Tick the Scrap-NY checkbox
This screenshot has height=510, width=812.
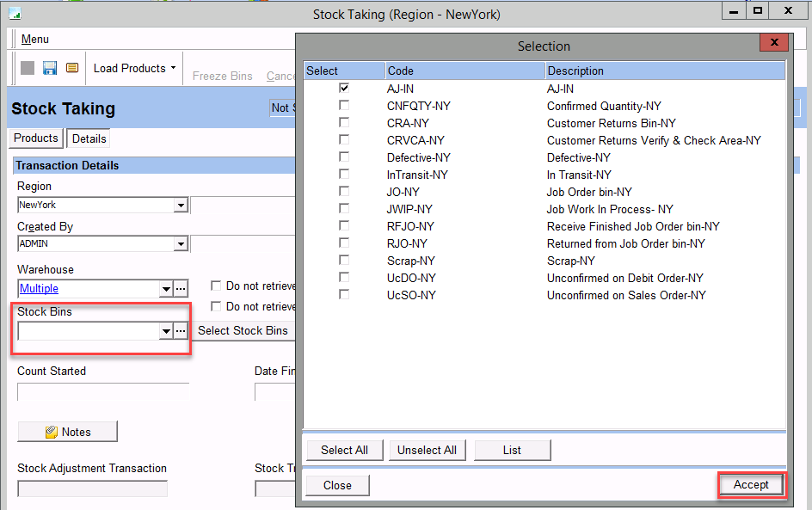click(x=344, y=261)
